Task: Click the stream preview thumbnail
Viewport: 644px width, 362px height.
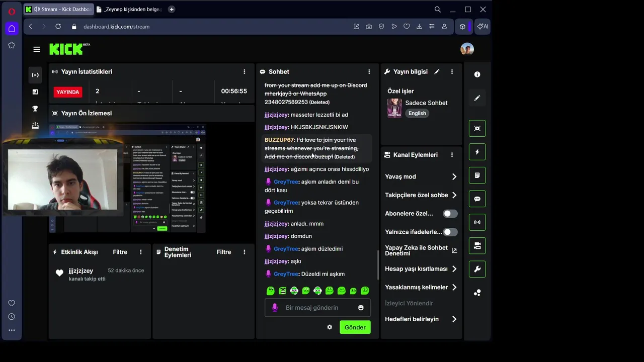Action: (x=127, y=178)
